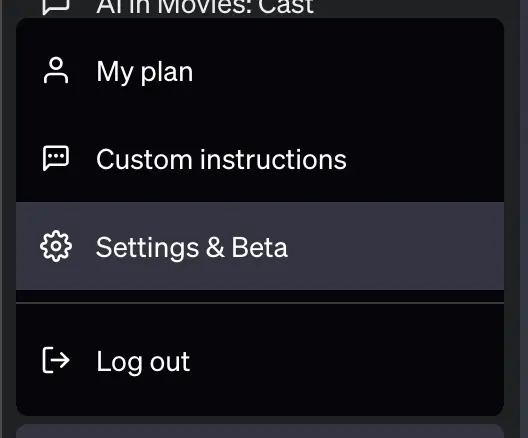Click the person icon beside My plan

pos(56,70)
